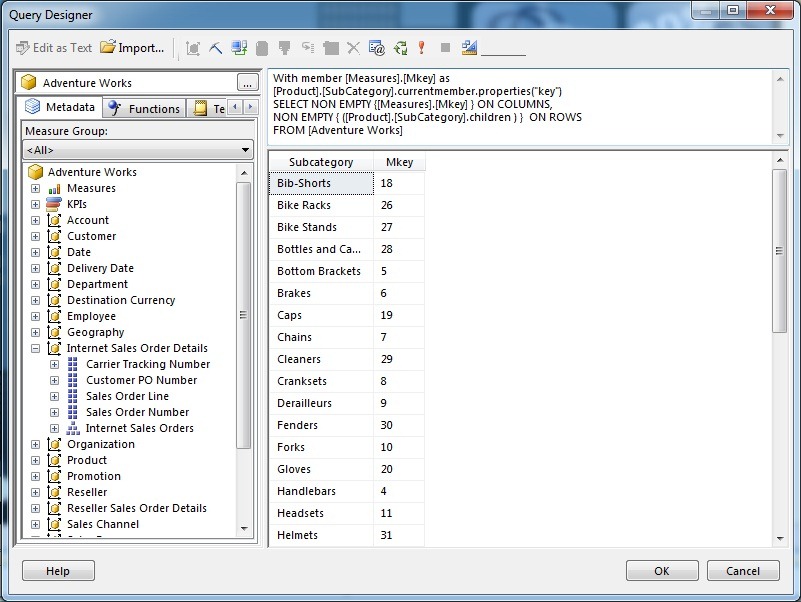The width and height of the screenshot is (801, 602).
Task: Collapse Internet Sales Order Details node
Action: click(x=35, y=349)
